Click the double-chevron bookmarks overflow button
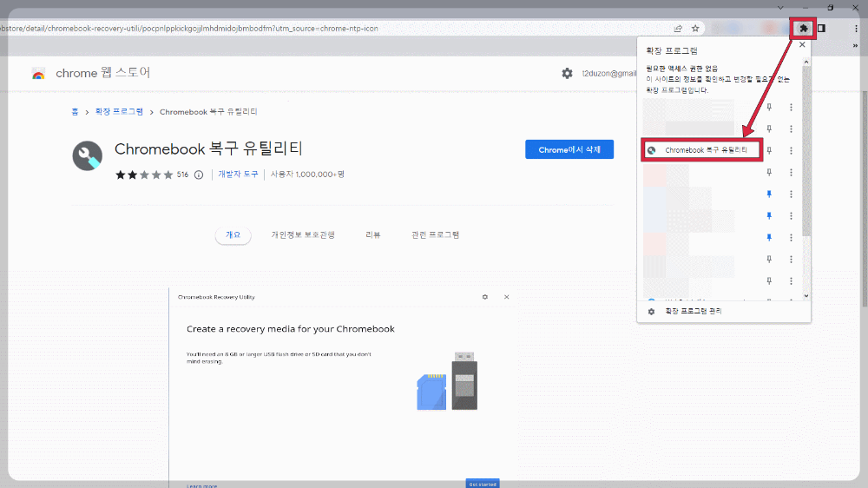Image resolution: width=868 pixels, height=488 pixels. [855, 45]
